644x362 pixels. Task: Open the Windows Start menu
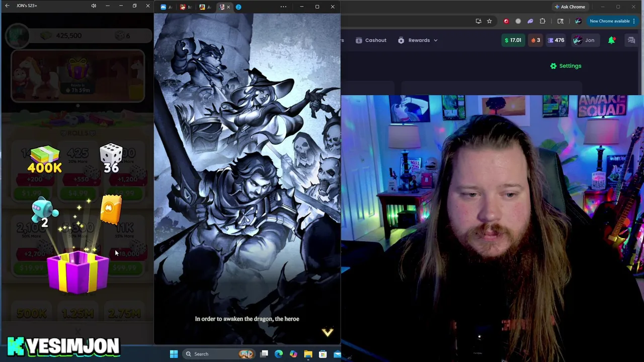click(174, 354)
